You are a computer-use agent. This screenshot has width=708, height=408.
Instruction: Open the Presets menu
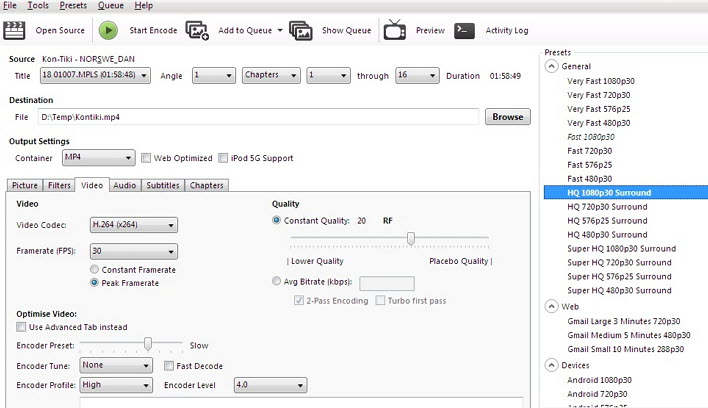coord(73,5)
